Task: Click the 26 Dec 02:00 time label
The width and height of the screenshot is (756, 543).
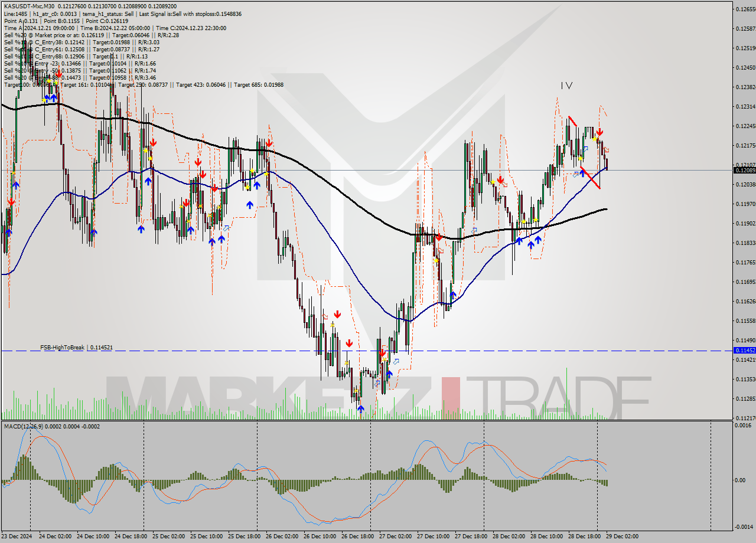Action: (282, 537)
